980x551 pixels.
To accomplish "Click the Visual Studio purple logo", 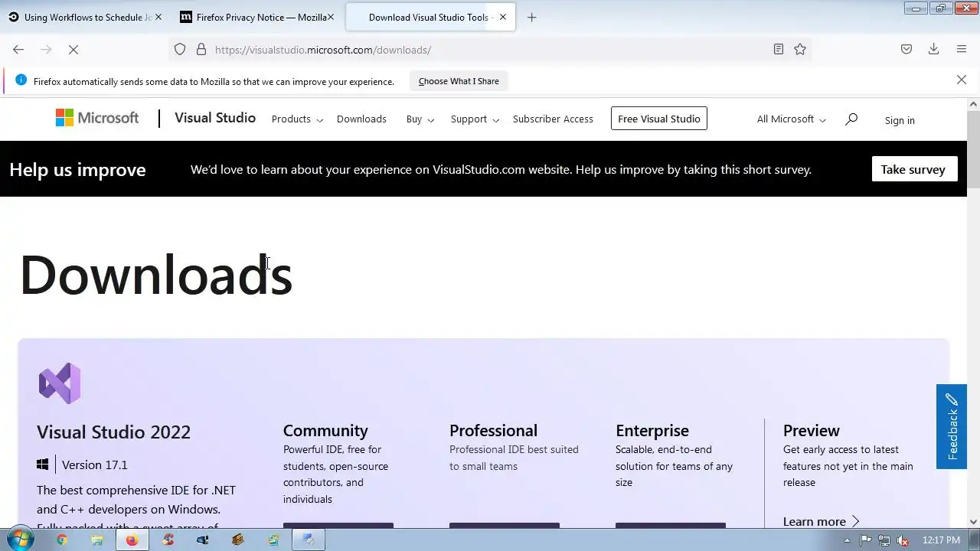I will [x=60, y=383].
